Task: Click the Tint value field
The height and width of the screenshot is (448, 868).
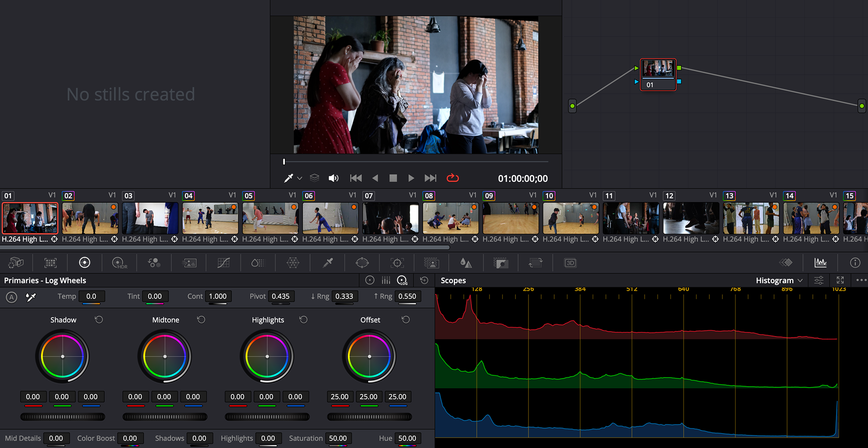Action: click(155, 296)
